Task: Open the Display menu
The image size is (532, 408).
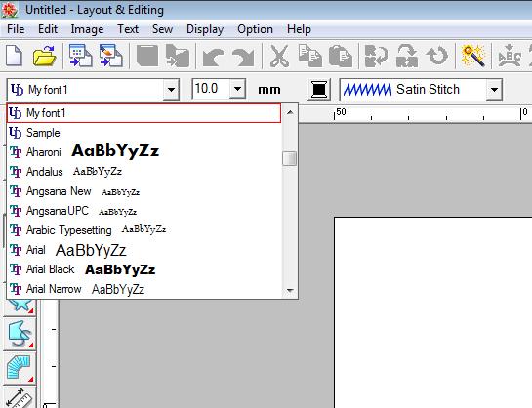Action: pos(205,29)
